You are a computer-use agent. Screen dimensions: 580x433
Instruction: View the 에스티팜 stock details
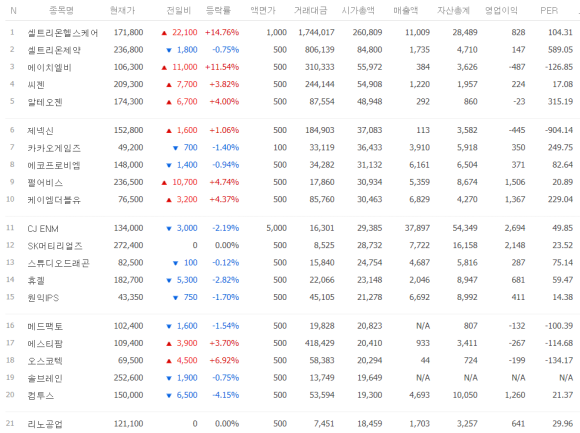pos(45,344)
